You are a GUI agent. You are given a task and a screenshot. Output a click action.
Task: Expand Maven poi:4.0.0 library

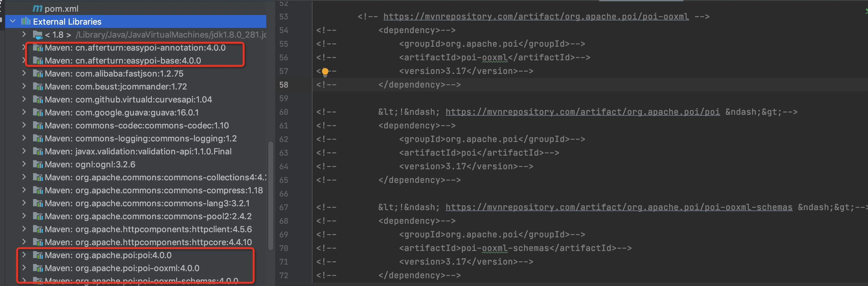click(24, 255)
